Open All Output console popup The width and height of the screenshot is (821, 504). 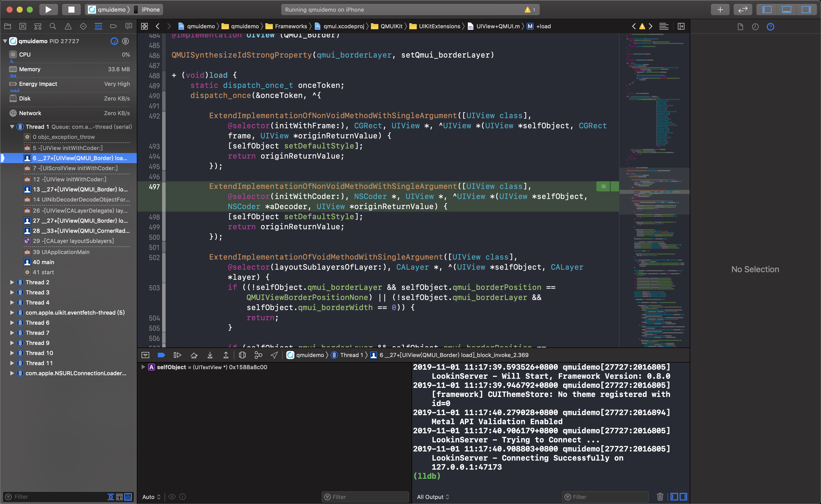point(433,497)
